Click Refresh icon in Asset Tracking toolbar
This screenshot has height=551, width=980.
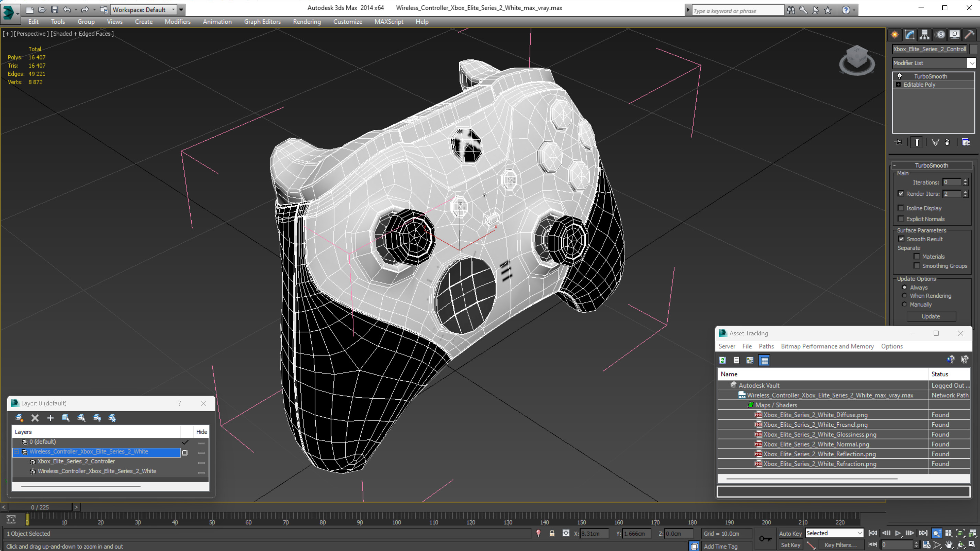point(722,360)
